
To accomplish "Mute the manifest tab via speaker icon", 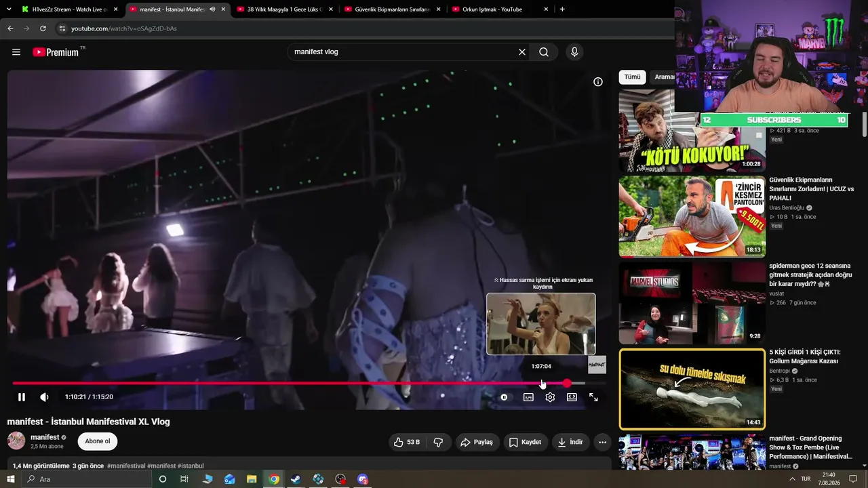I will [213, 9].
